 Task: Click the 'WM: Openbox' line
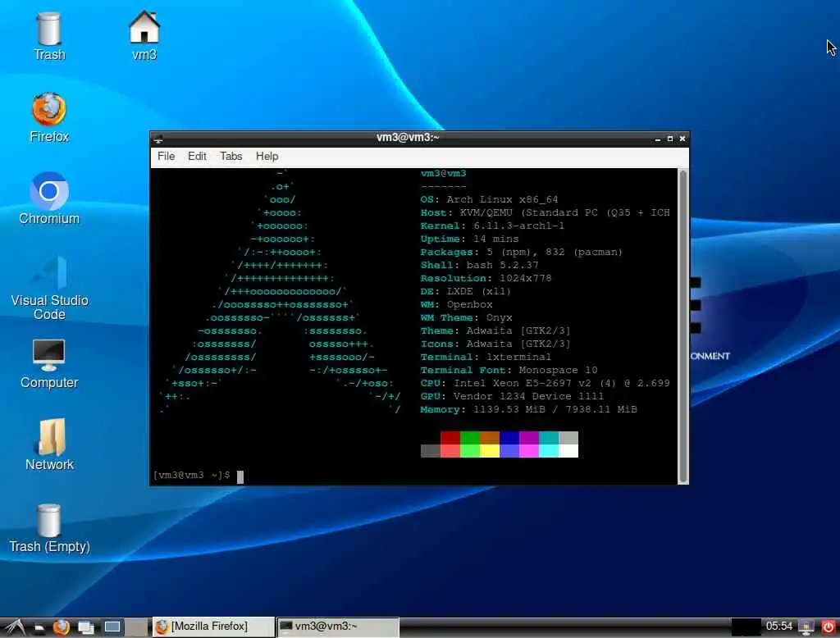[456, 304]
